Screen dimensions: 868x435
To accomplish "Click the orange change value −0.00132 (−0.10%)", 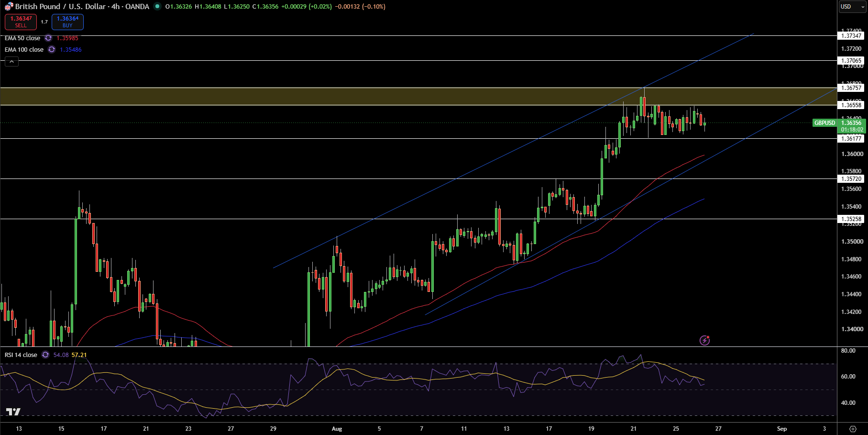I will [360, 7].
